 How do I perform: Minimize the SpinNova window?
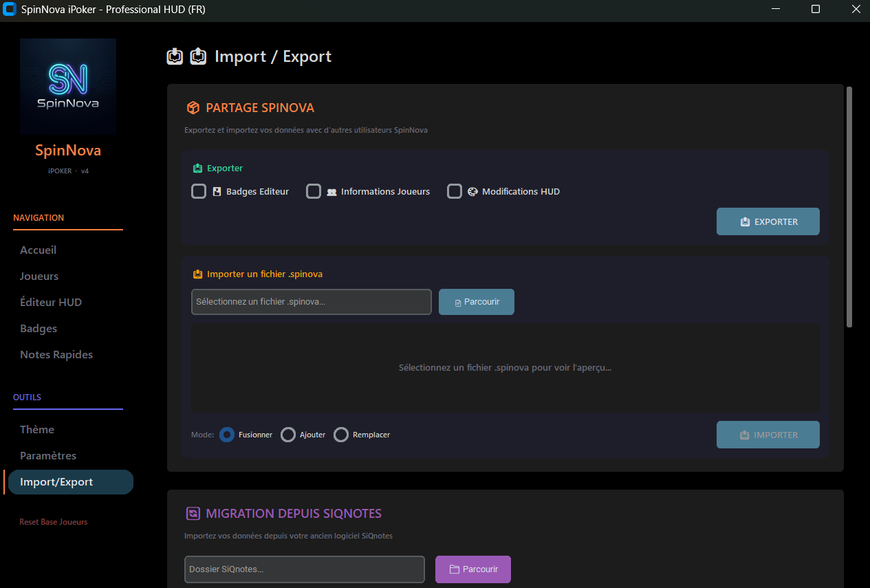point(776,10)
